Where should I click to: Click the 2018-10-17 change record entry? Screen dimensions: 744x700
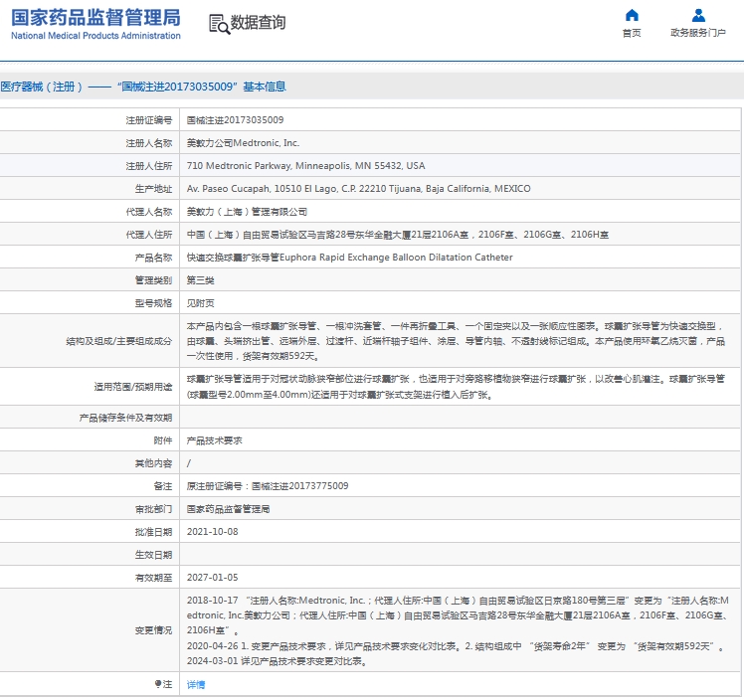click(x=458, y=615)
